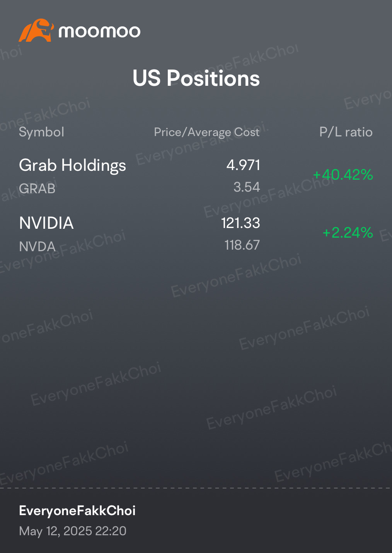Screen dimensions: 392x553
Task: Click the GRAB ticker symbol
Action: click(37, 189)
